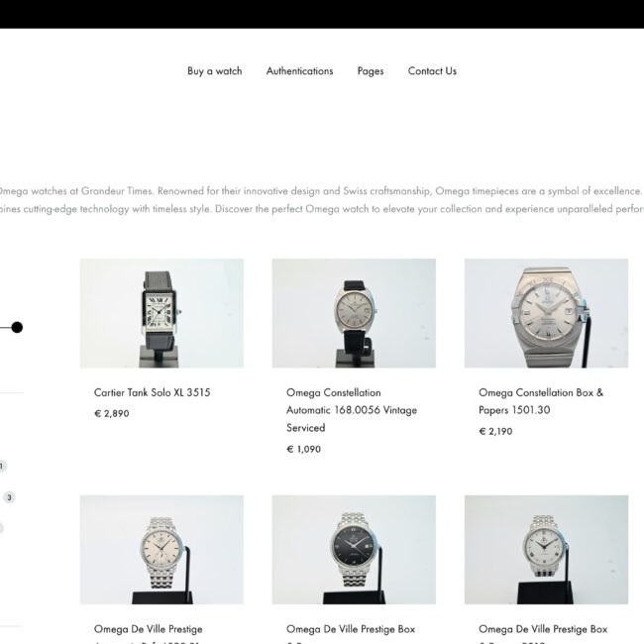Select the sidebar filter with count 3
This screenshot has width=644, height=644.
(x=9, y=497)
